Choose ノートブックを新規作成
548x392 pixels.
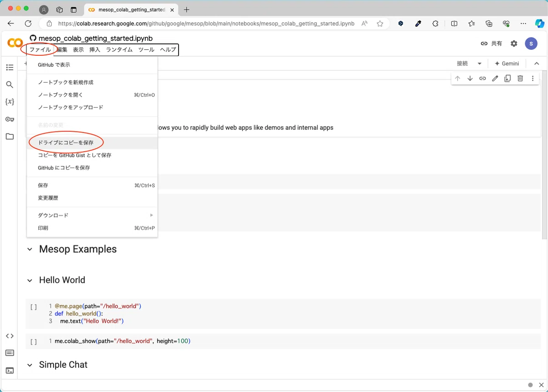pyautogui.click(x=92, y=82)
